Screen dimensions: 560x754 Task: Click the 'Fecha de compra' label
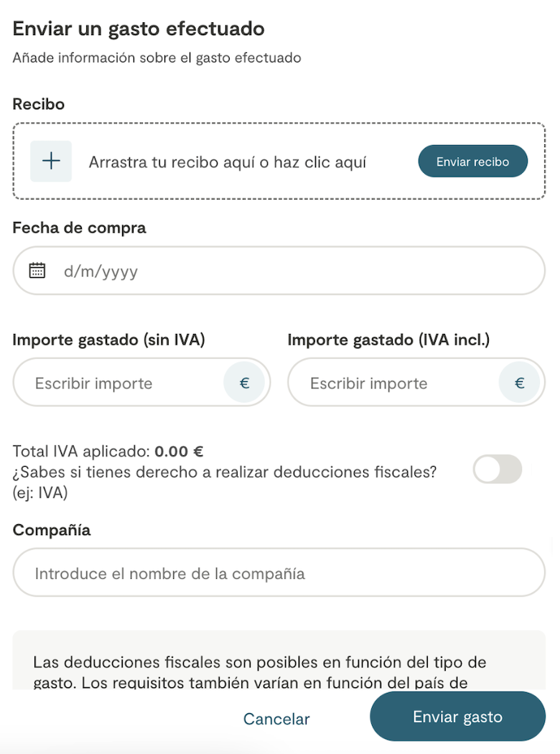[79, 228]
